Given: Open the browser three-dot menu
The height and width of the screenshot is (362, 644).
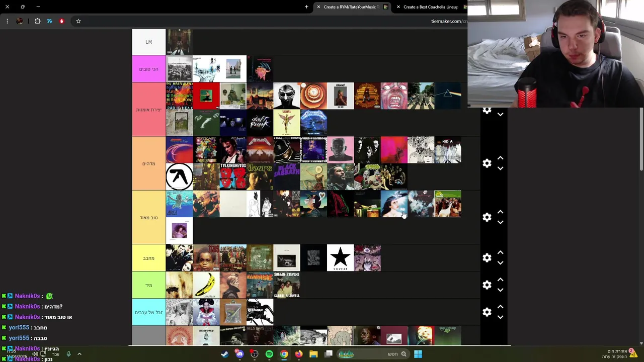Looking at the screenshot, I should click(7, 21).
